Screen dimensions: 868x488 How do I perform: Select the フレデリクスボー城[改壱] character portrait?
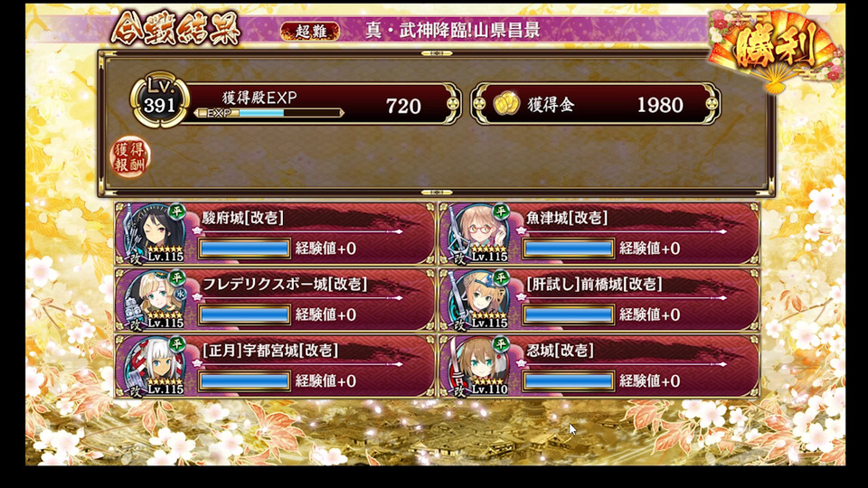(152, 299)
